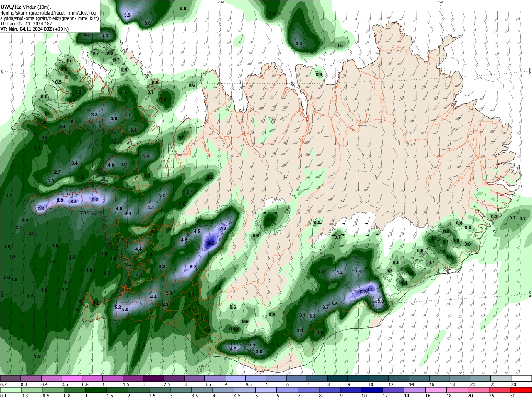Click the 7.7 value beside 8.1

point(362,292)
